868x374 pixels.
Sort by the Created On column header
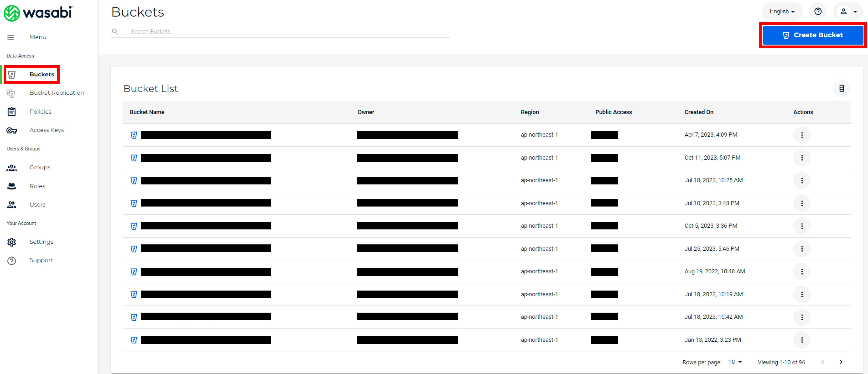coord(699,112)
